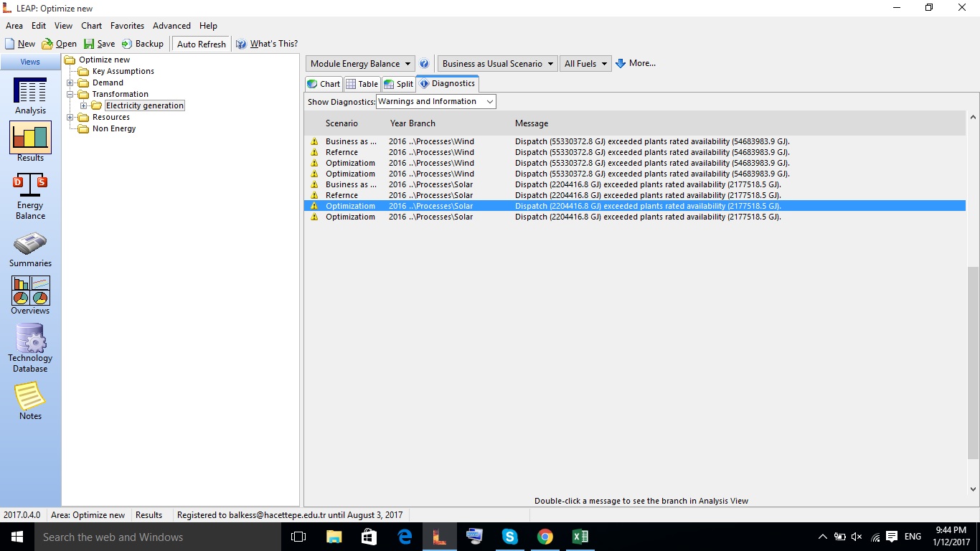Viewport: 980px width, 551px height.
Task: Click the More... arrow button
Action: click(636, 63)
